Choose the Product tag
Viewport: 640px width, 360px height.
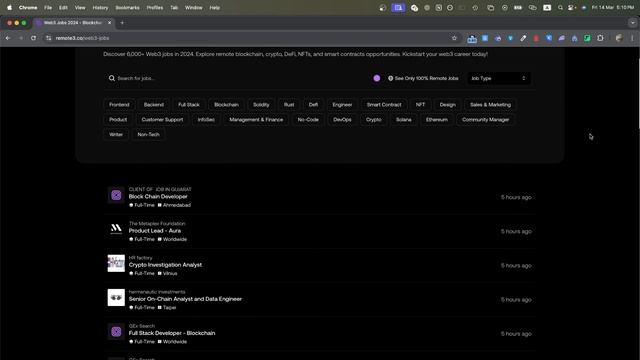click(118, 120)
